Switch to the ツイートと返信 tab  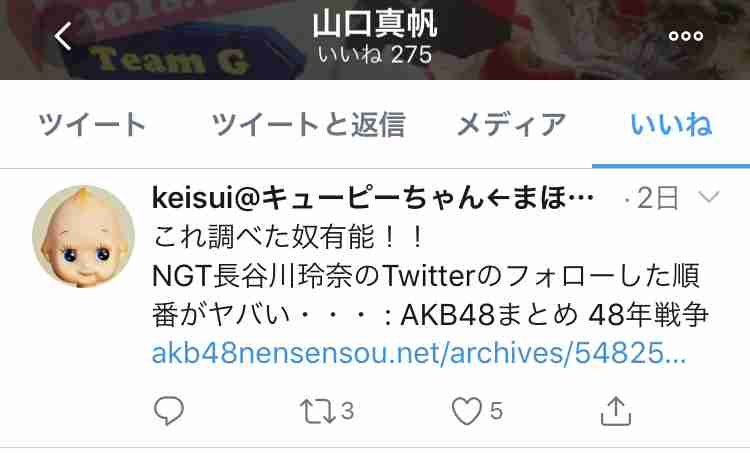[x=309, y=124]
